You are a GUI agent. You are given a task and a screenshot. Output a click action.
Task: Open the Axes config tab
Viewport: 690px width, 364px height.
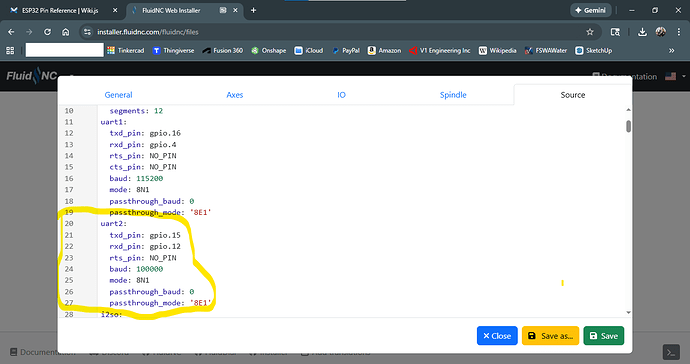[x=235, y=95]
